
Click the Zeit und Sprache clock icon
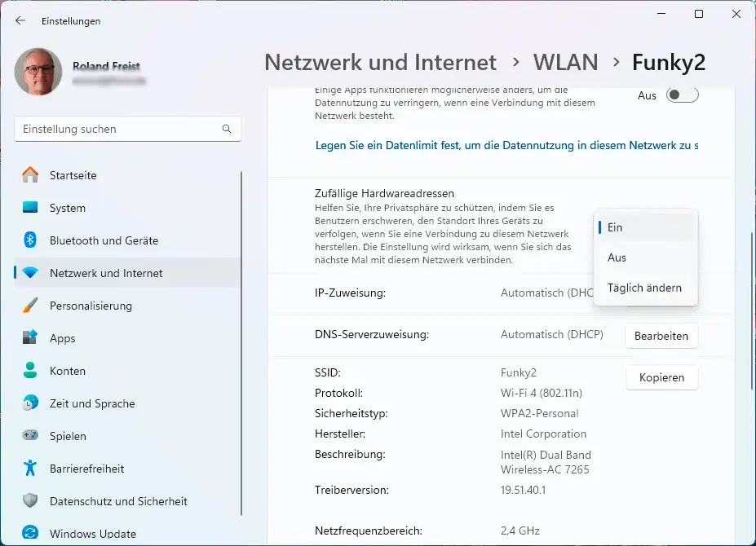[30, 403]
